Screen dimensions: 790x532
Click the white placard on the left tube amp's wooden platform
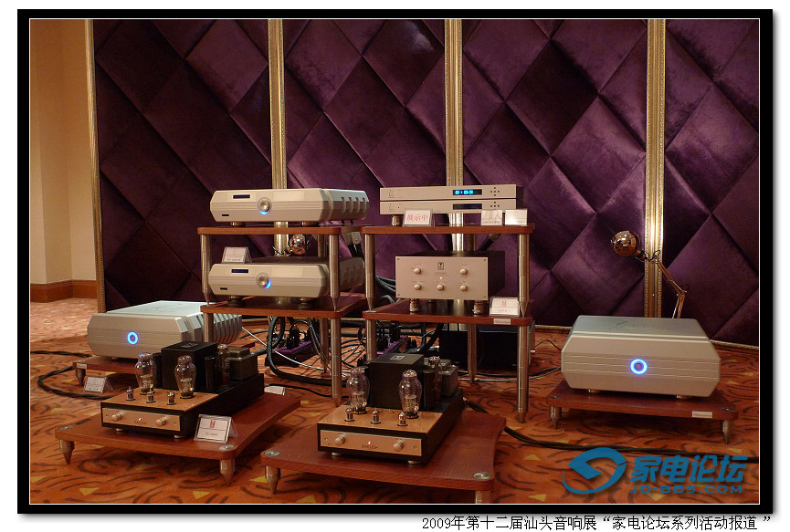[x=215, y=428]
